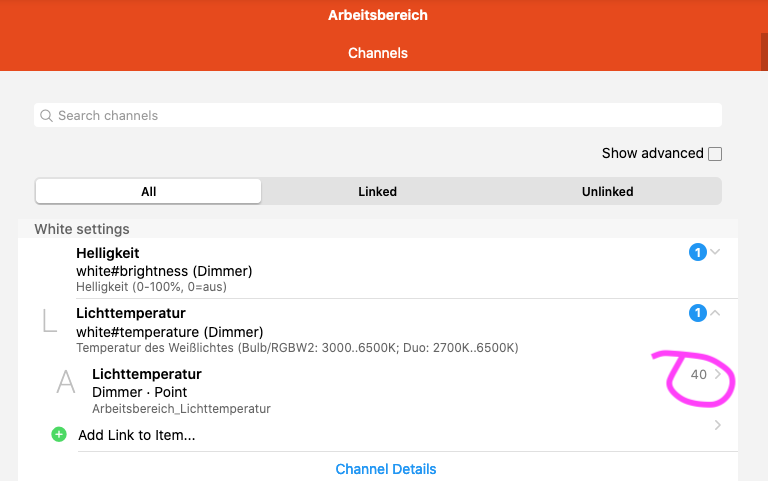This screenshot has width=768, height=481.
Task: Select the All filter tab
Action: [x=148, y=191]
